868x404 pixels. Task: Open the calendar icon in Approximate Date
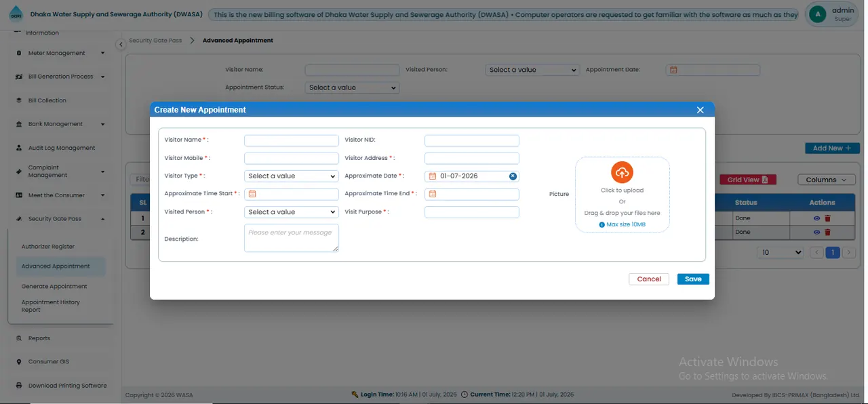click(433, 176)
